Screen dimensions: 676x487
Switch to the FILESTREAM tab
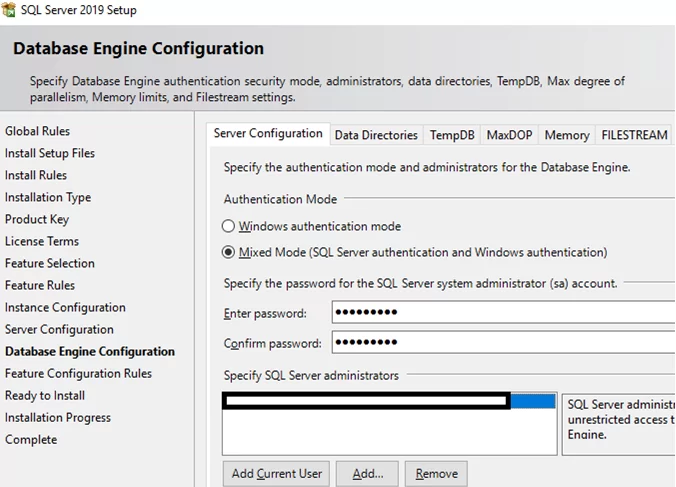pos(634,135)
